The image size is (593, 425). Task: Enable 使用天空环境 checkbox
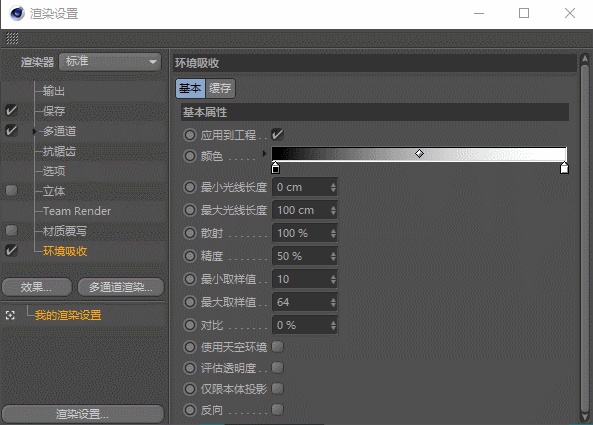(x=278, y=346)
